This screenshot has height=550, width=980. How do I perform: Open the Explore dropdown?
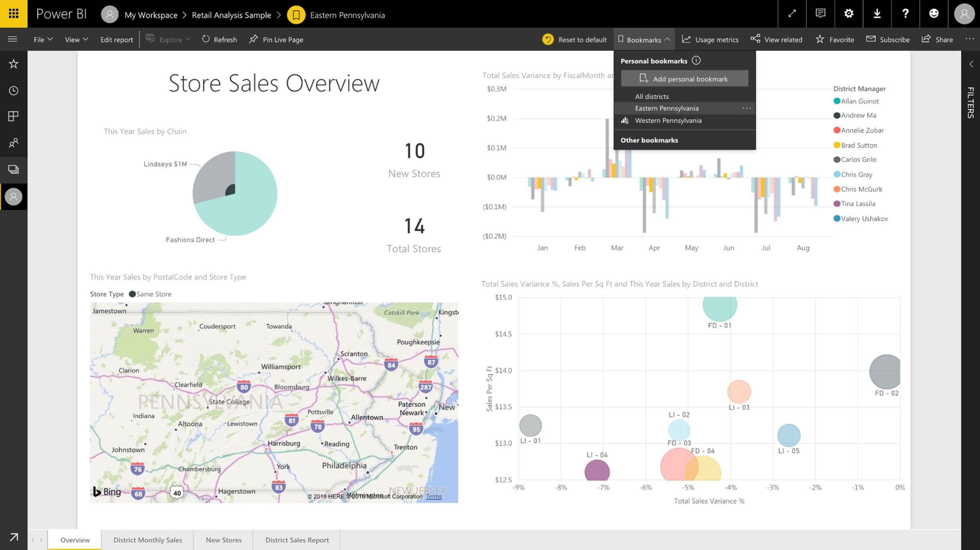point(168,39)
